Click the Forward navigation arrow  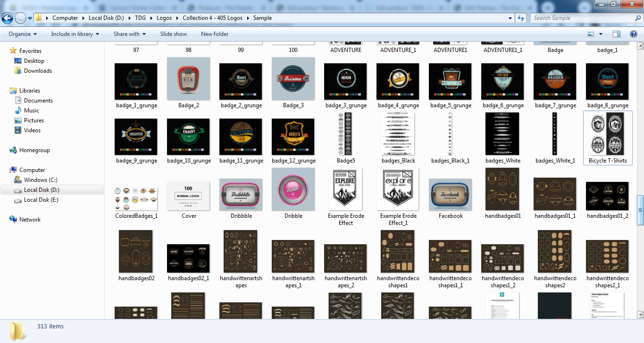(20, 18)
